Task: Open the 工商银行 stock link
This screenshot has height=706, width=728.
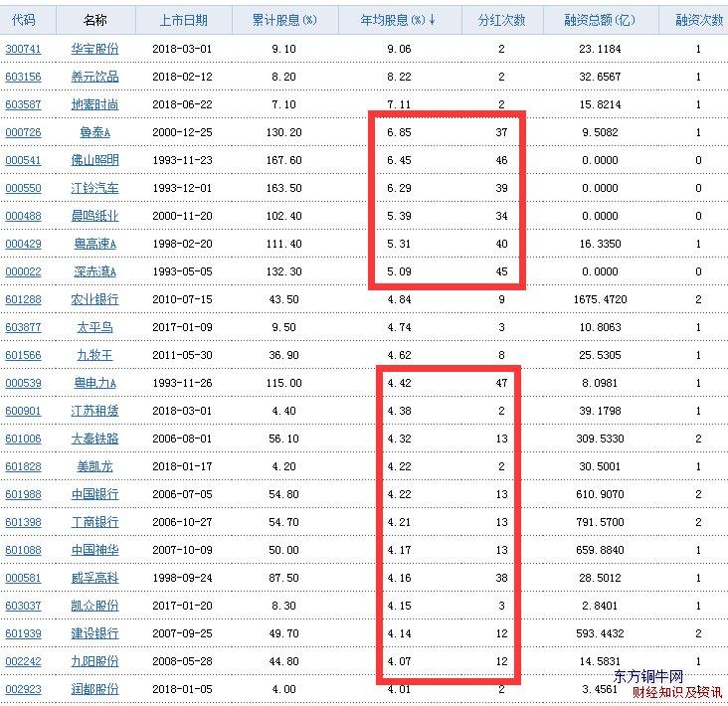Action: click(94, 522)
